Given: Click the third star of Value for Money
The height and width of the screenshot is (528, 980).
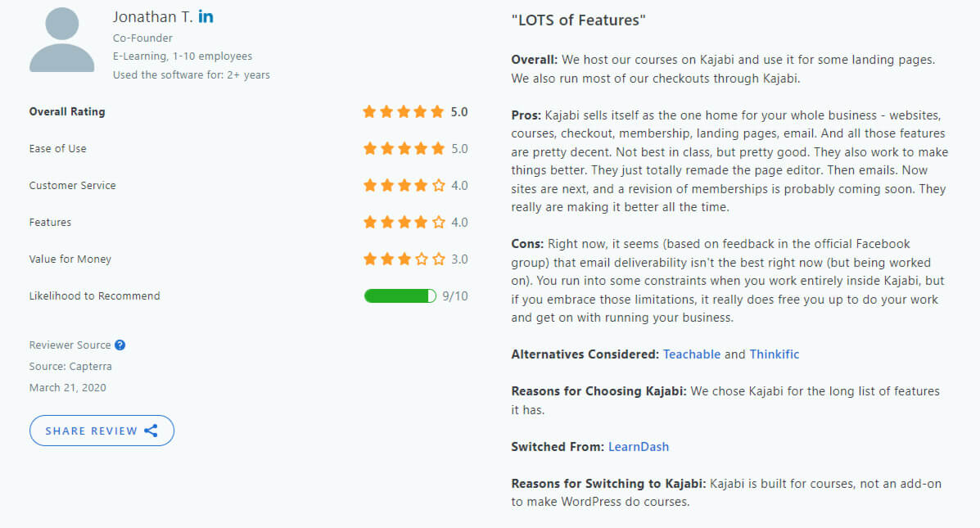Looking at the screenshot, I should coord(404,259).
